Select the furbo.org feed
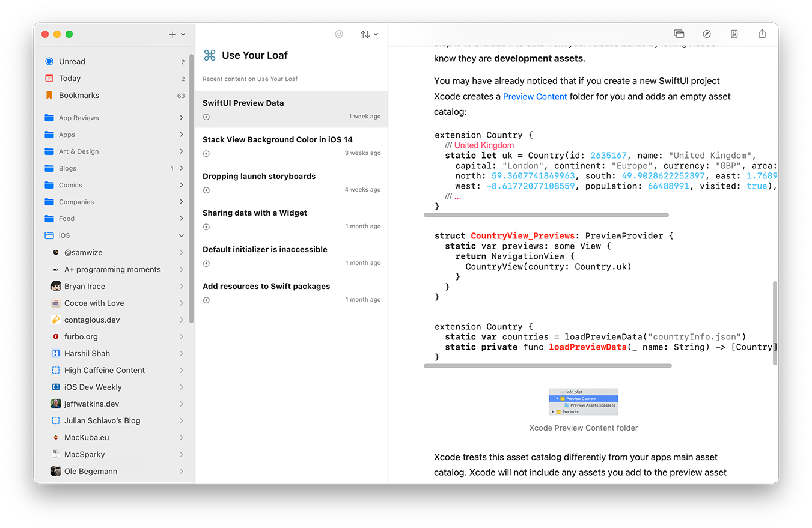 (115, 336)
